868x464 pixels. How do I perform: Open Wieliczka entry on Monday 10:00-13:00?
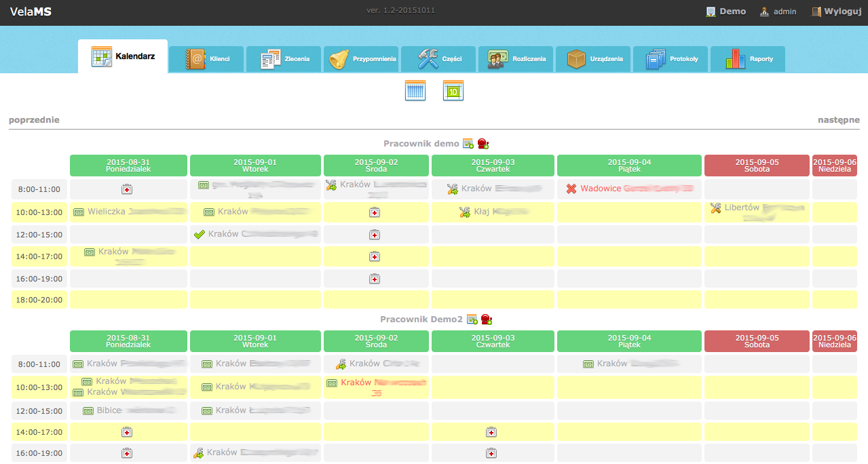click(136, 212)
